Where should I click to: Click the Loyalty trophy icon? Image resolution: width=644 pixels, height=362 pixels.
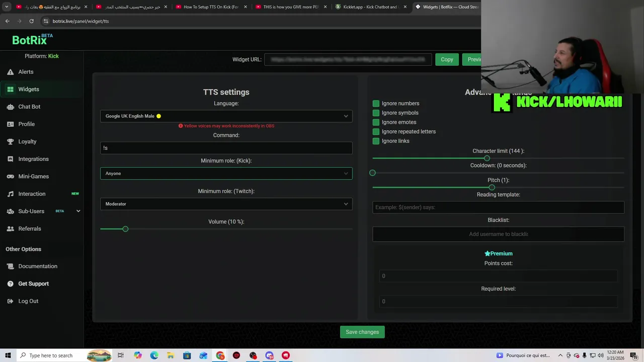click(x=10, y=142)
